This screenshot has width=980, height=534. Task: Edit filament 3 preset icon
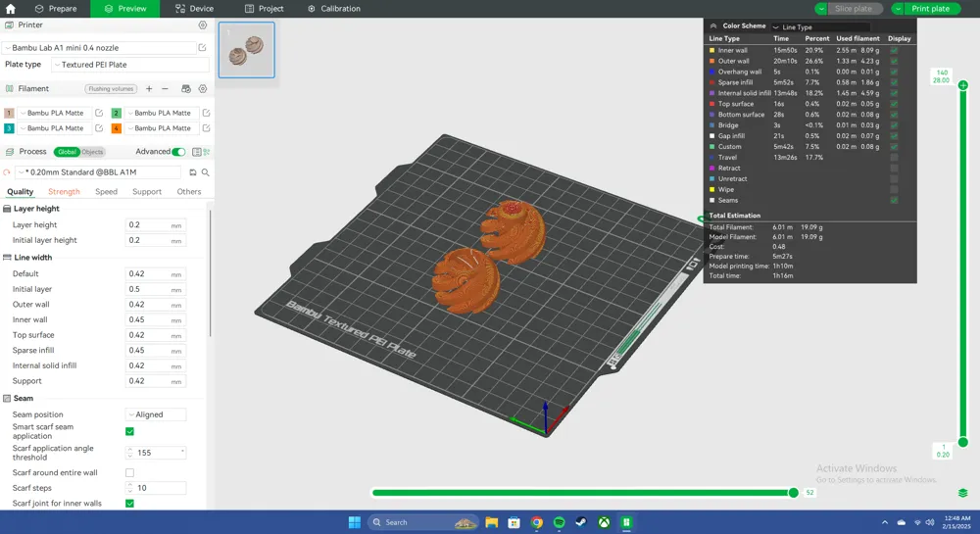coord(99,128)
